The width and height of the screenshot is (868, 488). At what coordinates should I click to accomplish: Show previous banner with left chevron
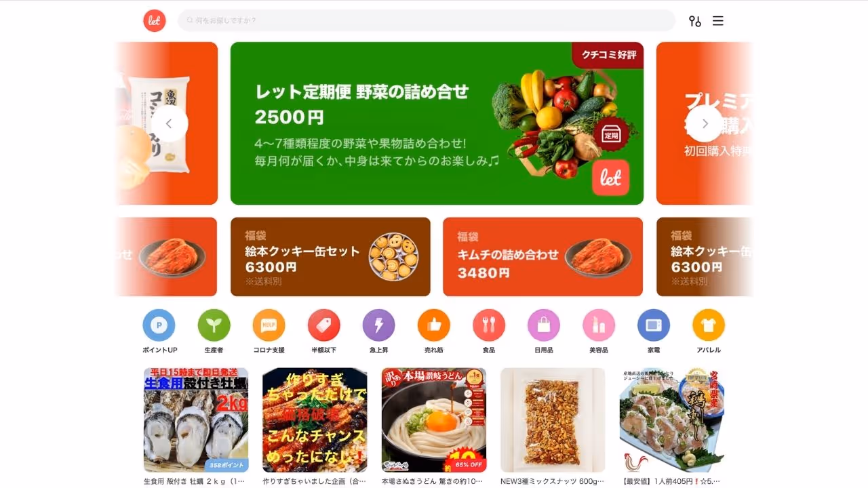[169, 123]
